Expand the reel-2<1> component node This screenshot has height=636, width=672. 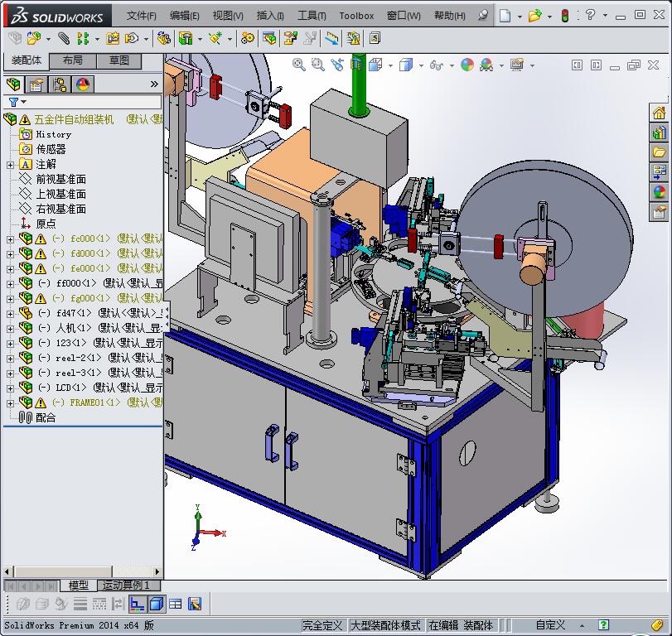tap(10, 359)
